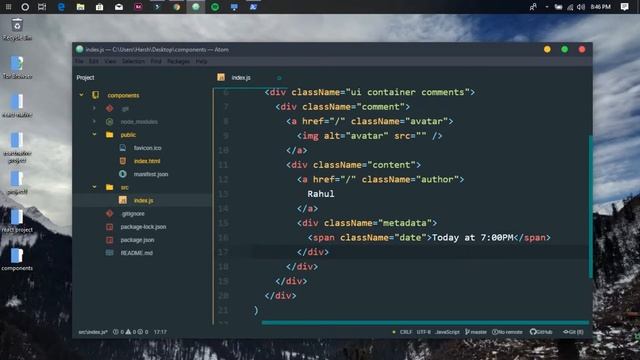Open index.html in tree view
This screenshot has height=360, width=640.
(x=147, y=161)
